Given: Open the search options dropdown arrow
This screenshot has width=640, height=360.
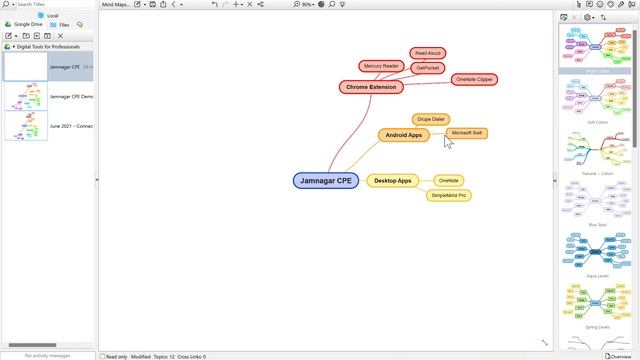Looking at the screenshot, I should 13,4.
